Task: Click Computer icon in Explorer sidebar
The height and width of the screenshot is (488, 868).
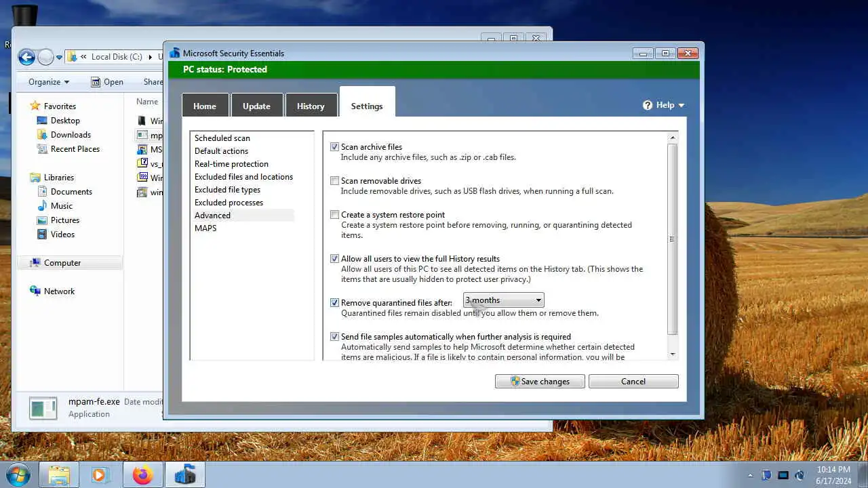Action: click(35, 263)
